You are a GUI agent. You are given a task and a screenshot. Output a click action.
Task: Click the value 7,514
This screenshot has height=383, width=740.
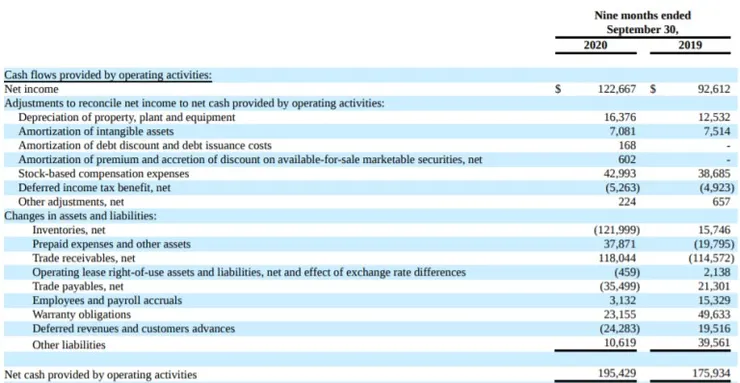[717, 131]
